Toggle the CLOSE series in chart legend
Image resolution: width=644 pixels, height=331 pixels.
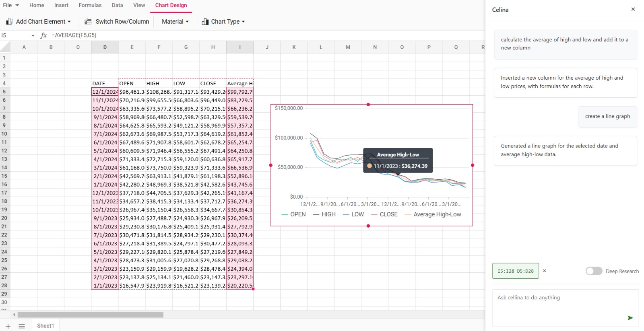[384, 214]
